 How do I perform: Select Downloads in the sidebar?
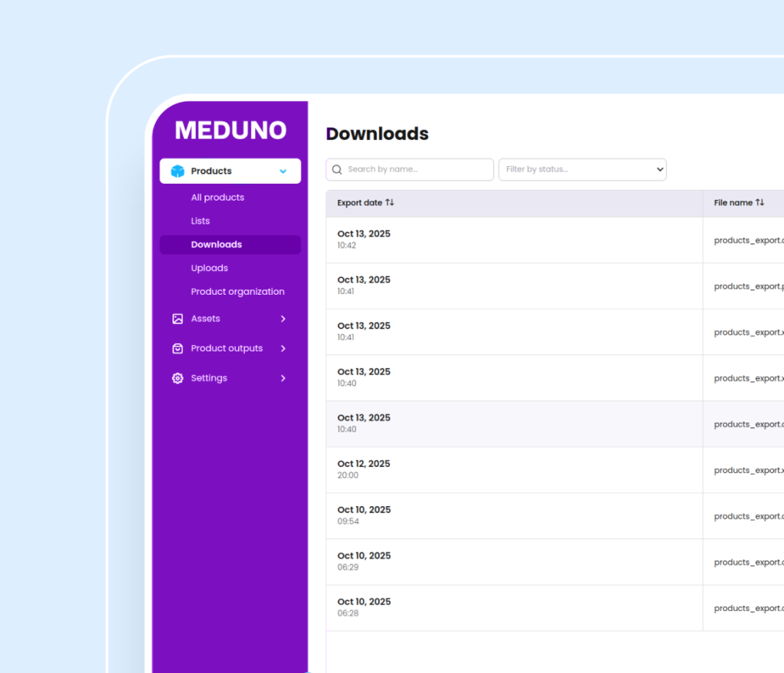point(217,245)
